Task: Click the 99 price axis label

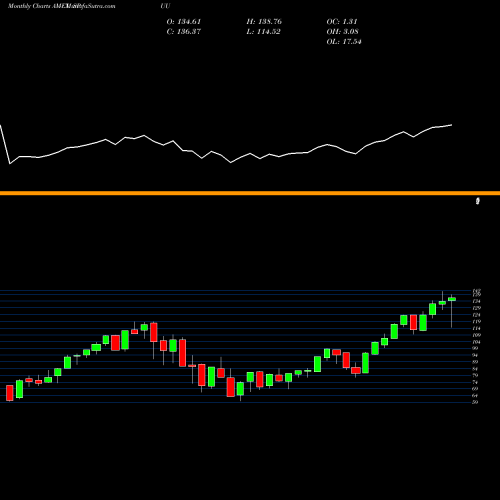Action: coord(475,348)
